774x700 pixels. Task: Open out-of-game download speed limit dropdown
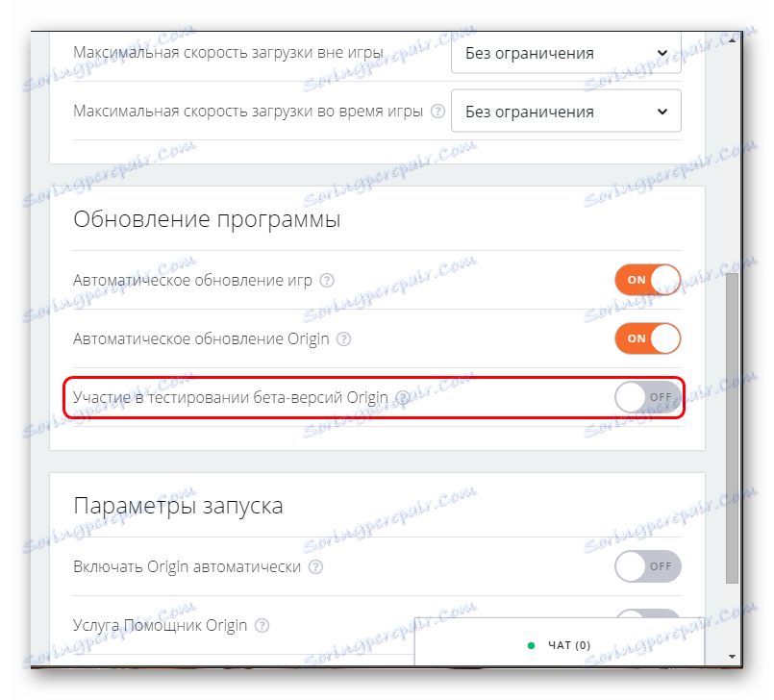click(x=566, y=53)
